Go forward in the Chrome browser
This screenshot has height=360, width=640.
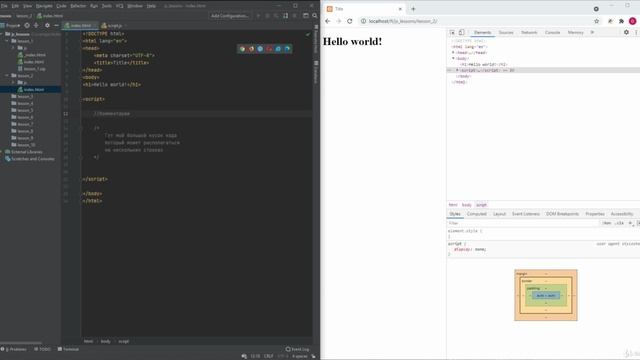tap(339, 21)
